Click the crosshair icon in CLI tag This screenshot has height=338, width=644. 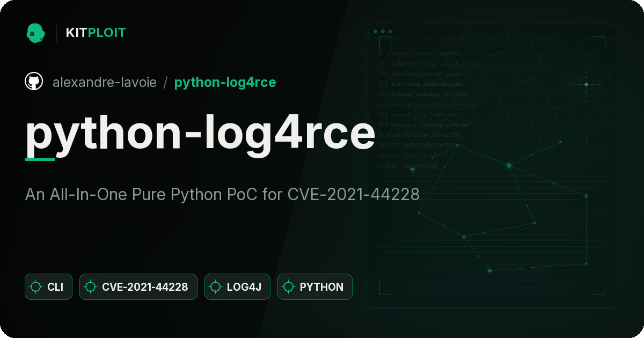point(36,287)
